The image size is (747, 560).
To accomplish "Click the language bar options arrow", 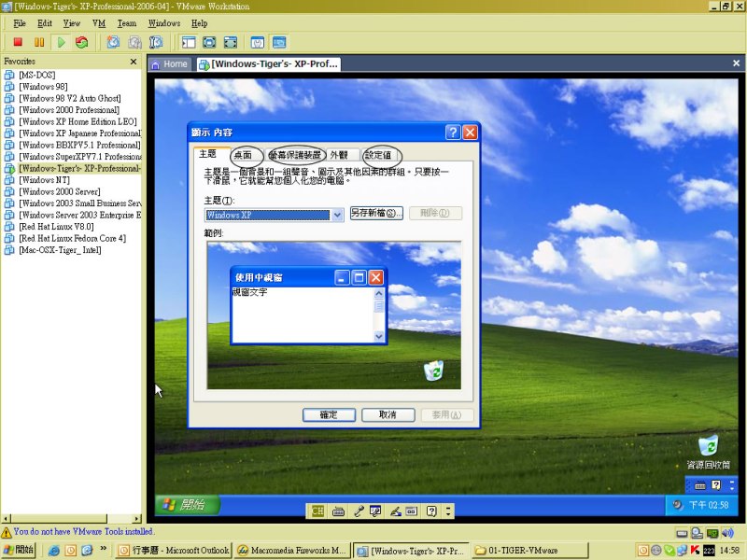I will tap(448, 511).
